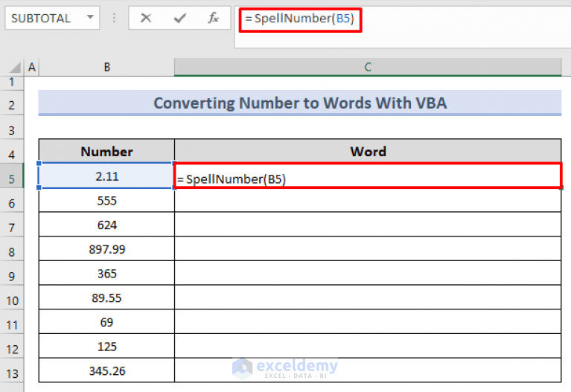Select cell containing 2.11
The width and height of the screenshot is (571, 392).
click(x=106, y=176)
